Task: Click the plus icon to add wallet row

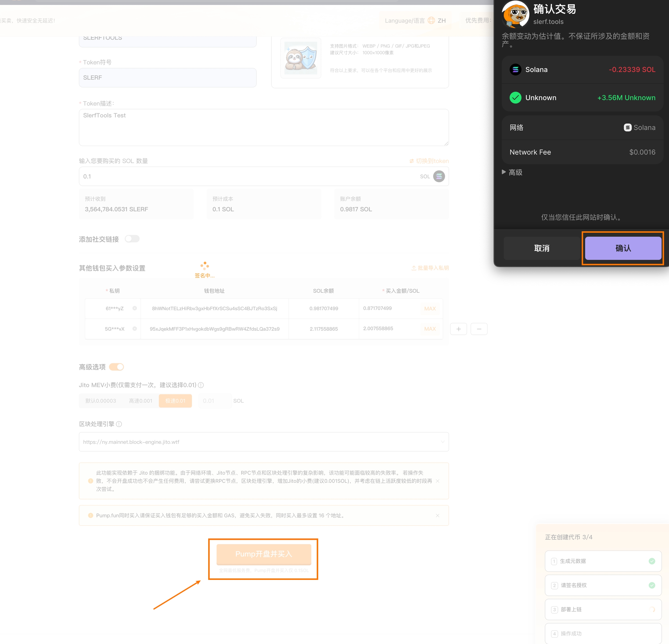Action: pyautogui.click(x=458, y=329)
